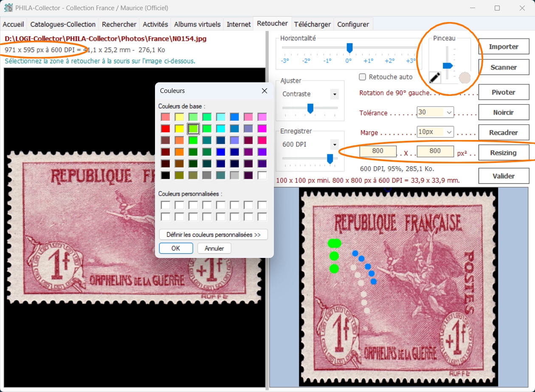Open the Tolérance value dropdown
This screenshot has height=392, width=535.
(x=449, y=113)
